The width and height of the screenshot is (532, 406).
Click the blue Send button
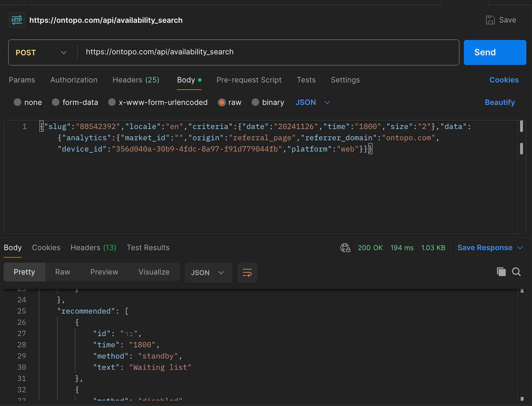coord(495,52)
